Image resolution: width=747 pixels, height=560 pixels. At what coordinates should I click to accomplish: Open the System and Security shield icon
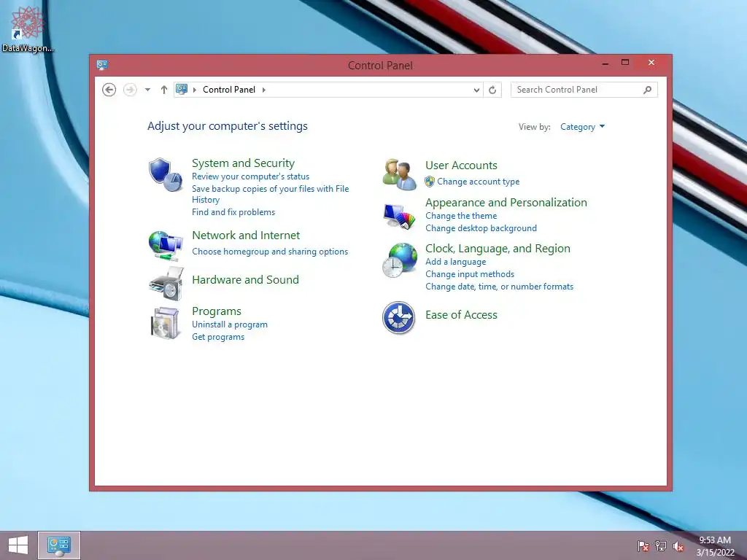pos(166,175)
